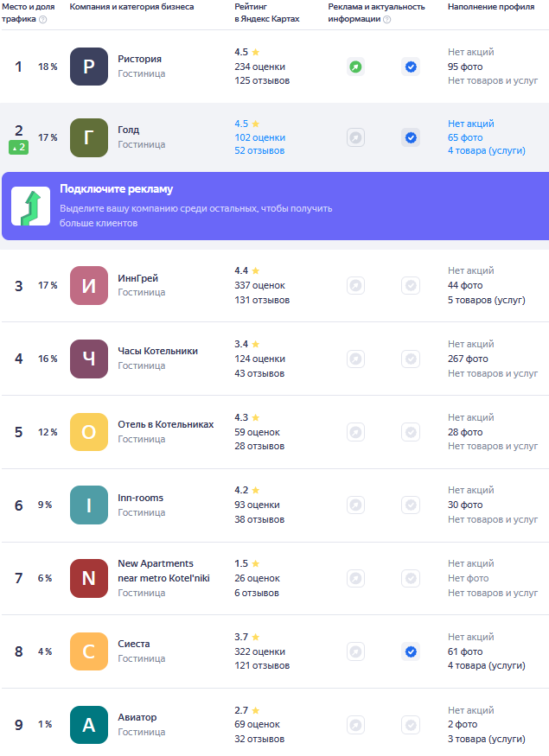
Task: Click company name 'Сиеста'
Action: pos(134,645)
